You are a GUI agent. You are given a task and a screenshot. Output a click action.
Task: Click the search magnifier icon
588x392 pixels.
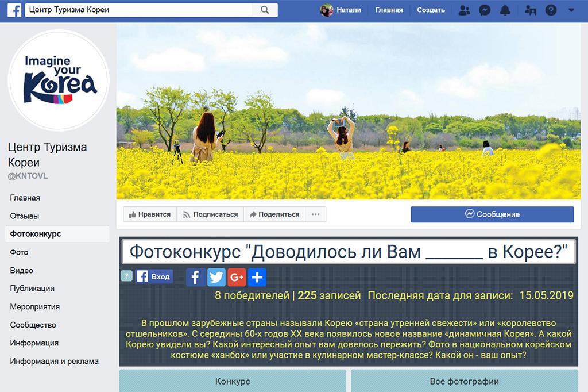(x=265, y=10)
